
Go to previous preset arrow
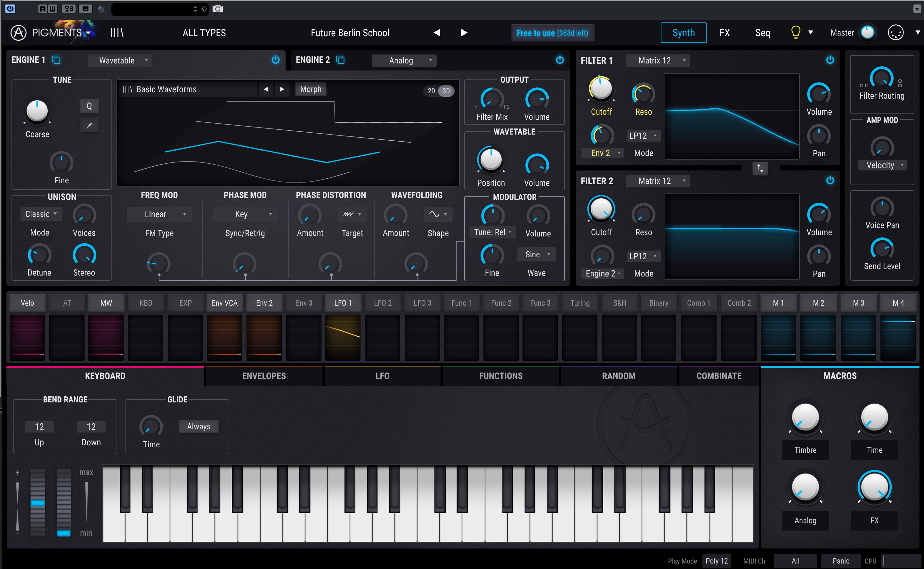pos(437,33)
